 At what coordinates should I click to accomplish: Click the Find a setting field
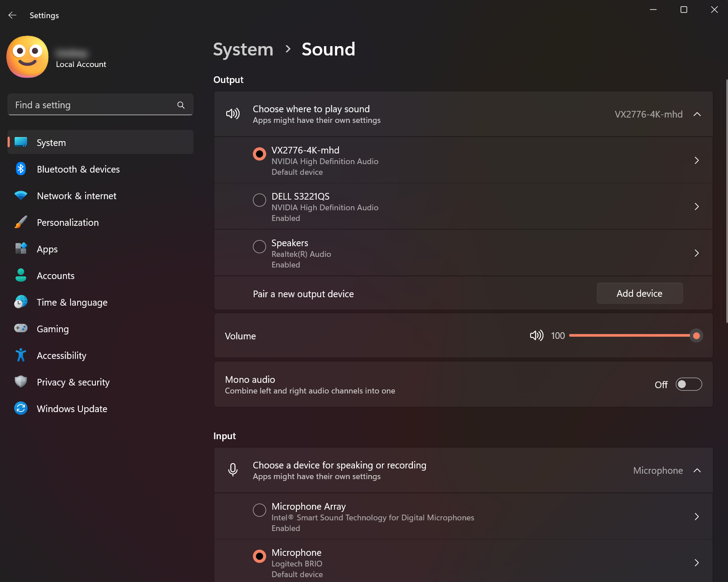pyautogui.click(x=89, y=105)
